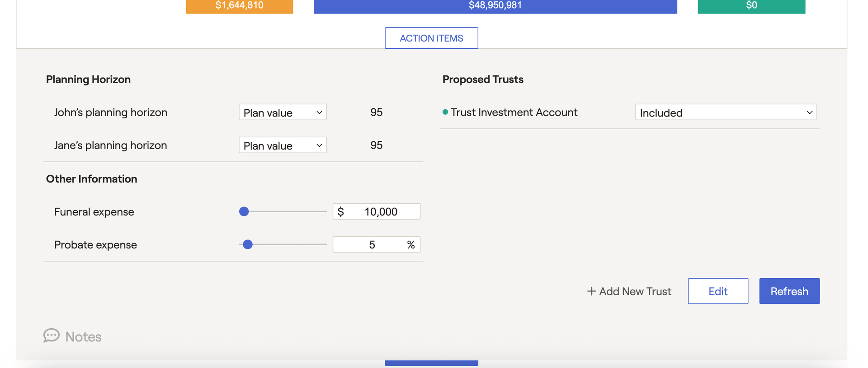Click the Funeral expense slider handle
The width and height of the screenshot is (868, 368).
click(x=244, y=211)
